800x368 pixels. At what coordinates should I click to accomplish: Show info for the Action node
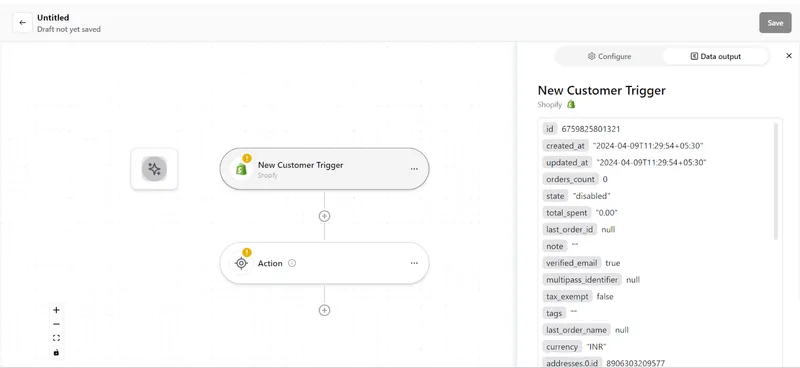[x=292, y=263]
